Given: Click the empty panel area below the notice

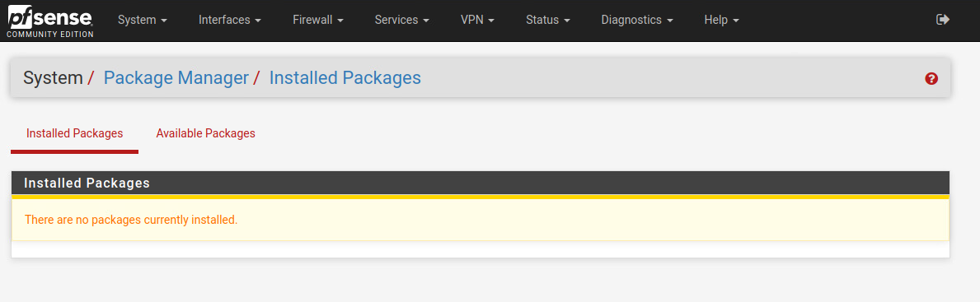Looking at the screenshot, I should click(481, 249).
